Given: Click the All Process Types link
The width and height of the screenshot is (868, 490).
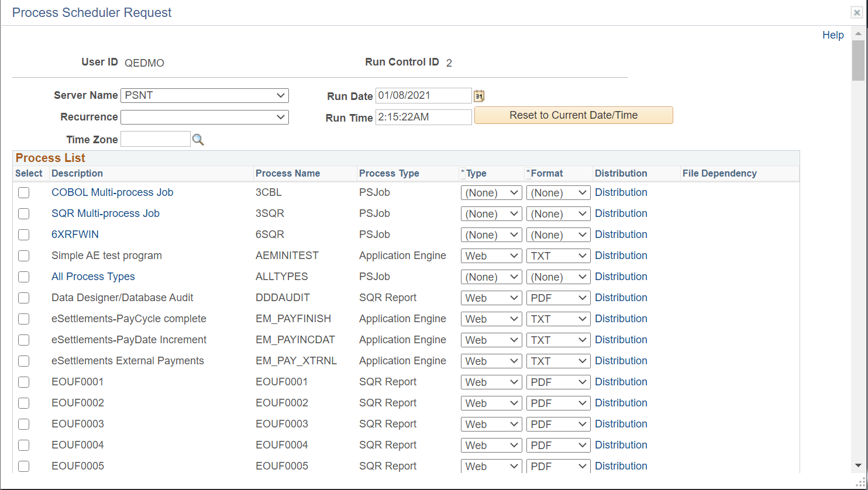Looking at the screenshot, I should [93, 277].
